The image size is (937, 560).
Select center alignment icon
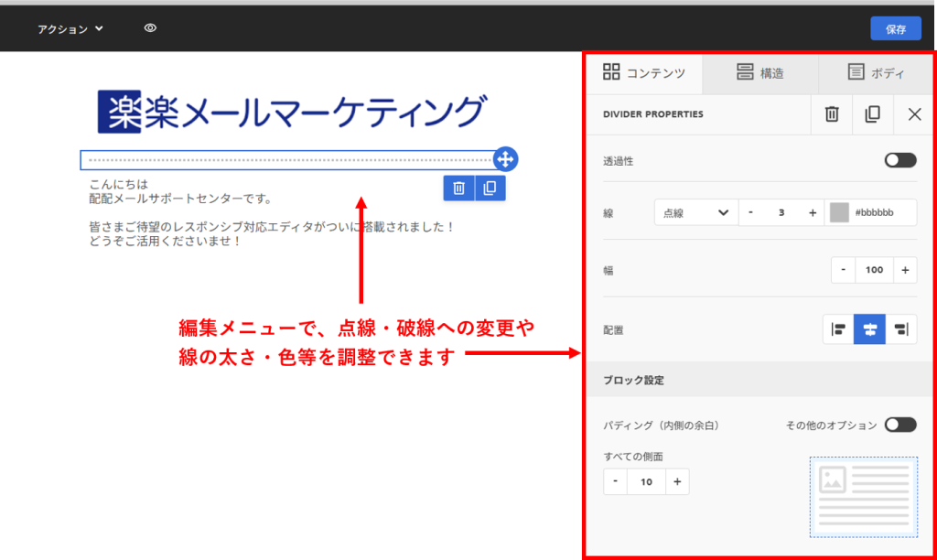click(x=869, y=329)
